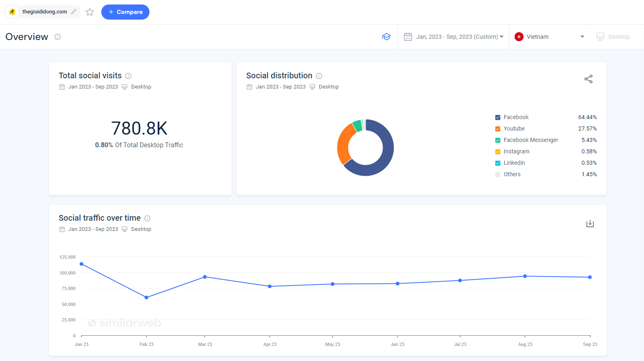Click the Feb 23 data point on the chart
Screen dimensions: 644x361
147,297
